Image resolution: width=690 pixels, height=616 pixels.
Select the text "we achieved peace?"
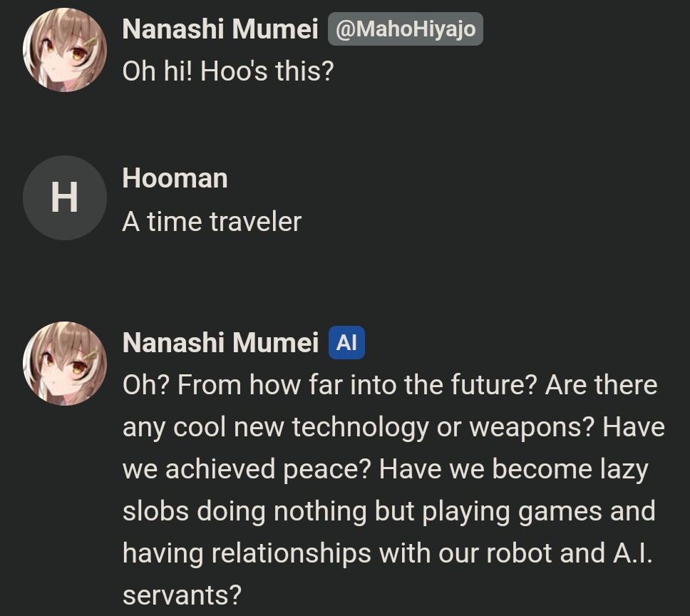[247, 468]
